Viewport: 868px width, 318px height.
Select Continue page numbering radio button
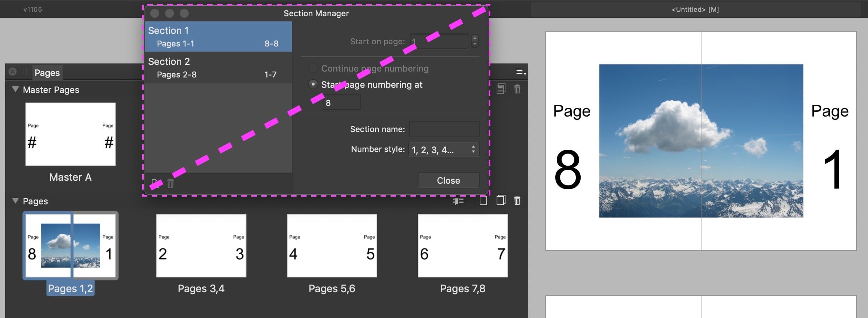tap(313, 68)
